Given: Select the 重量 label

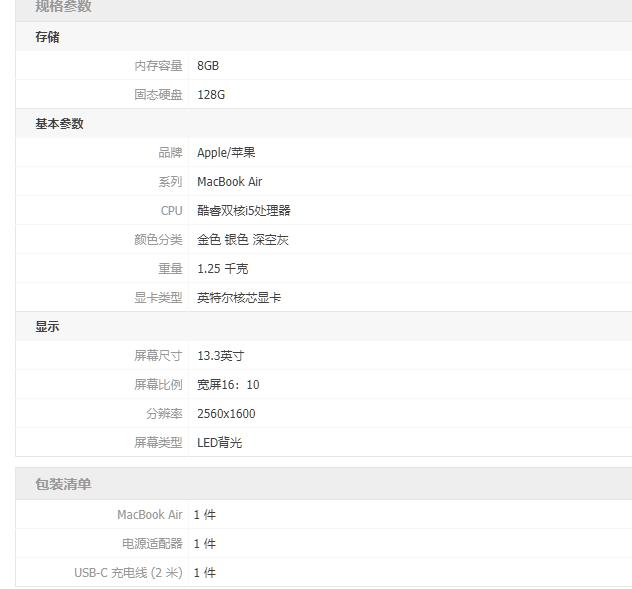Looking at the screenshot, I should point(170,268).
